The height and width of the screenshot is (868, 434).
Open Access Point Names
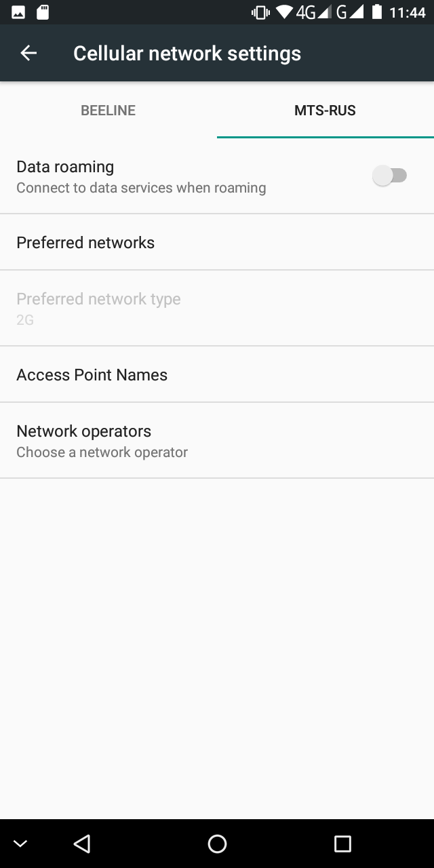[x=92, y=375]
